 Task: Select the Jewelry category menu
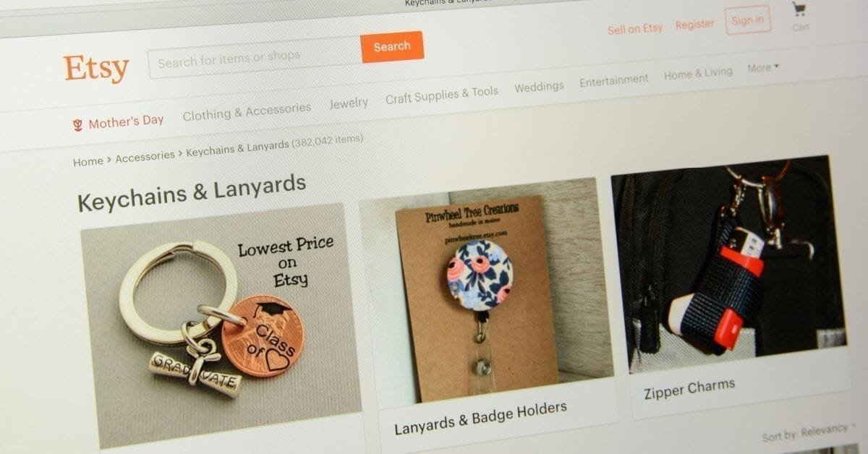(x=349, y=103)
